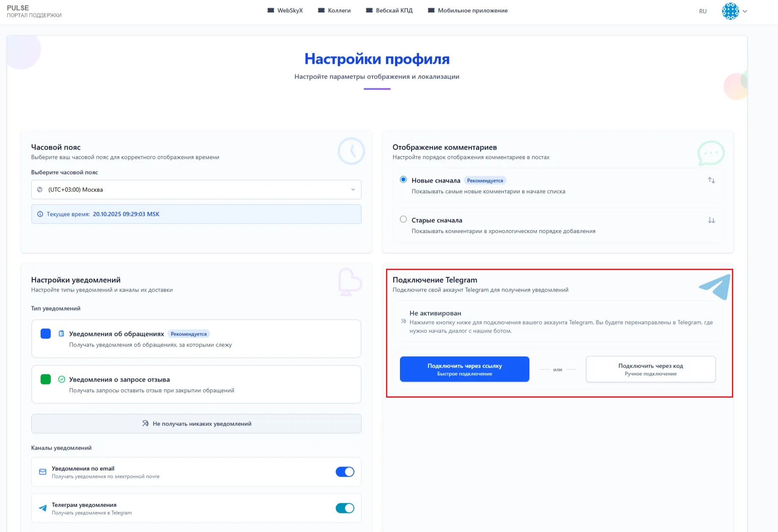
Task: Switch language via RU selector
Action: pos(703,11)
